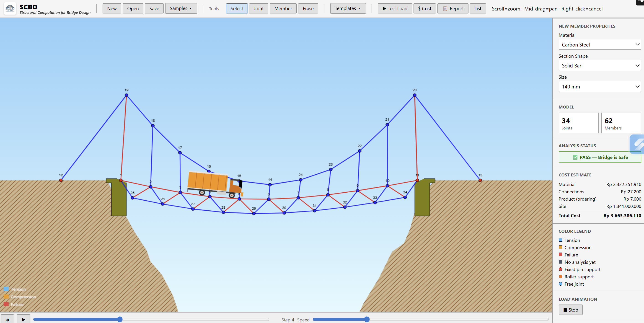Switch to the Joint tool
This screenshot has width=644, height=323.
[x=258, y=8]
